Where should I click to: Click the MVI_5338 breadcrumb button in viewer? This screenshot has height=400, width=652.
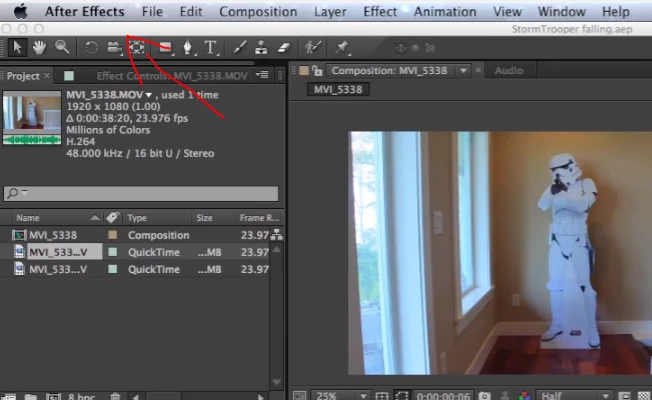point(338,89)
